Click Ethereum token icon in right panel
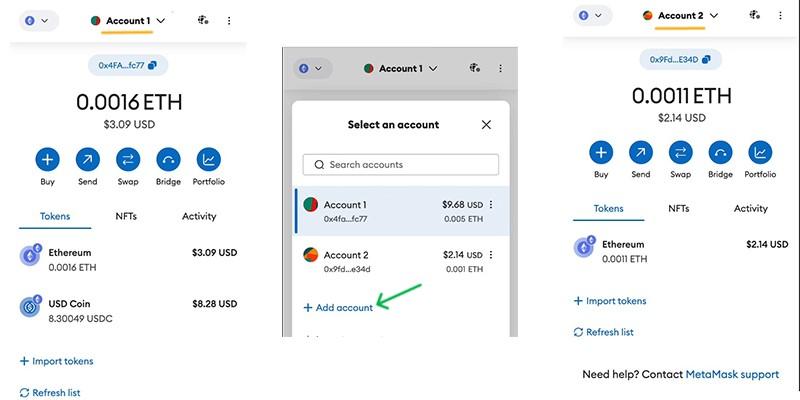 pyautogui.click(x=584, y=247)
